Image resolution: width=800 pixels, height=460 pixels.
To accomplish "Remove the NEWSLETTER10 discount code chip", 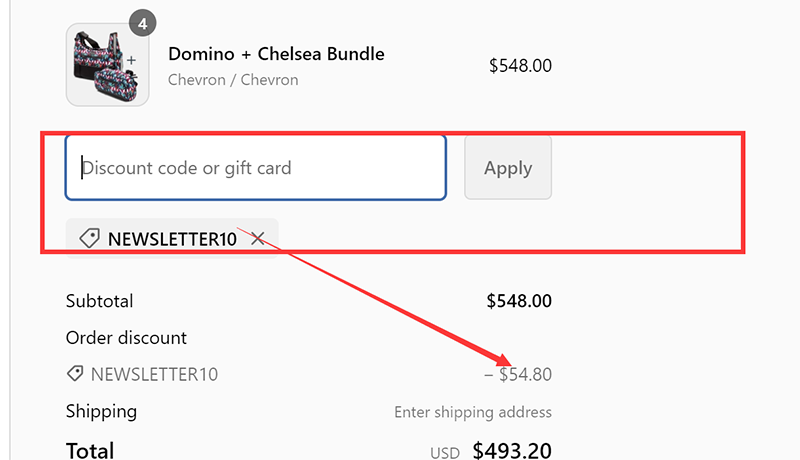I will pos(258,239).
